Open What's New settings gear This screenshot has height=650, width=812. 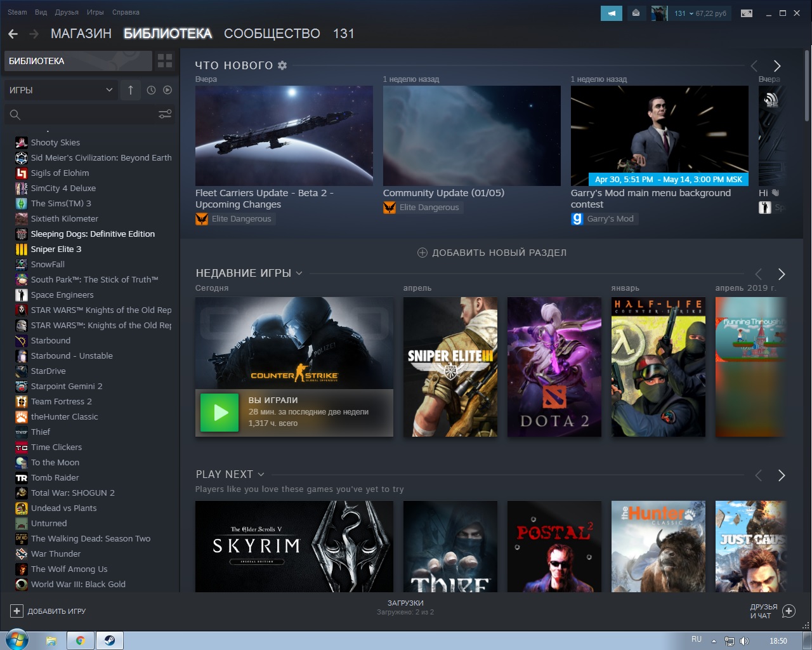(x=282, y=65)
